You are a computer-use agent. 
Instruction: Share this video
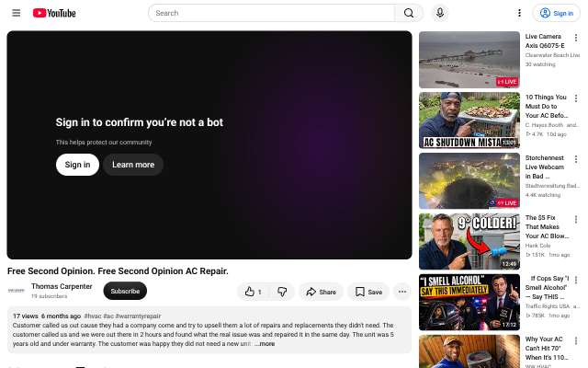(x=321, y=292)
